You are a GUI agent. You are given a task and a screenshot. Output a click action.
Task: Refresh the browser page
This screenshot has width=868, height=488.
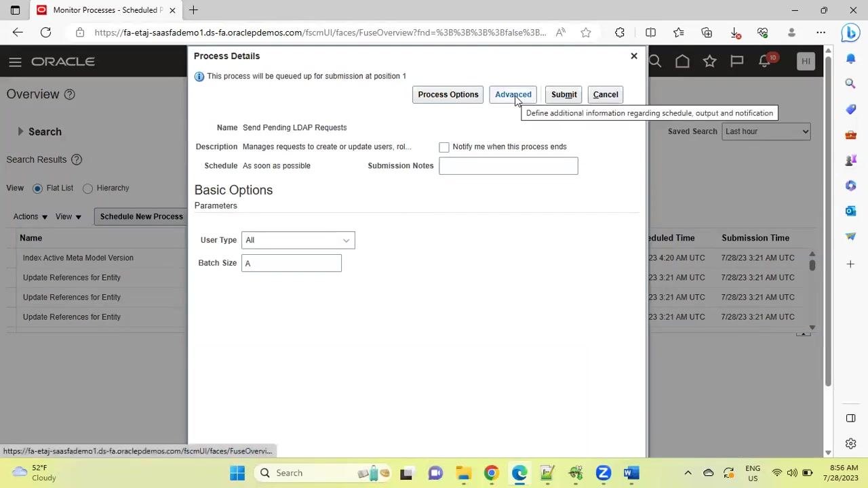(45, 32)
